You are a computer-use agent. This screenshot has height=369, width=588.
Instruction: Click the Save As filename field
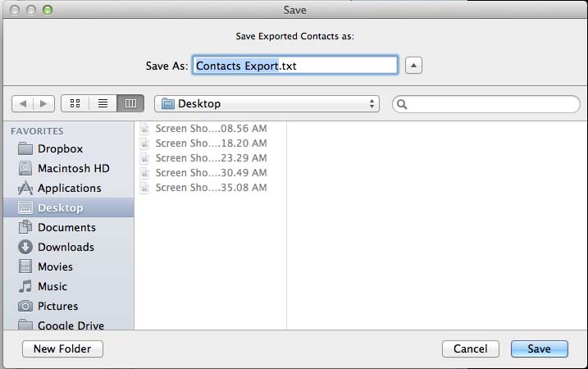295,66
